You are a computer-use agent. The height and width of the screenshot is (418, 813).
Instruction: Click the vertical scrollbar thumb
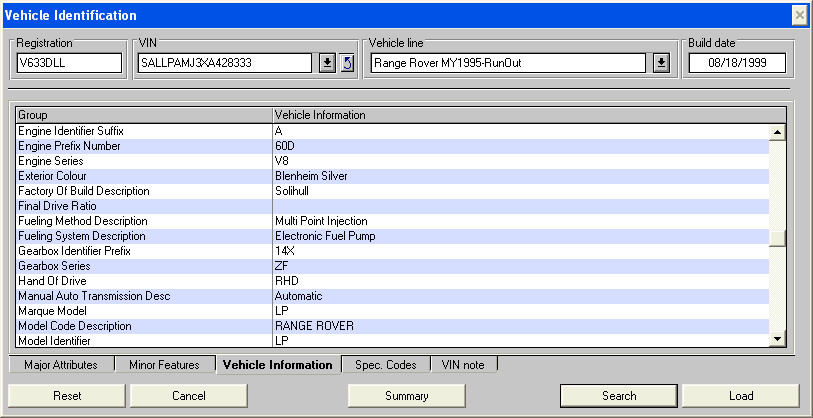point(777,238)
